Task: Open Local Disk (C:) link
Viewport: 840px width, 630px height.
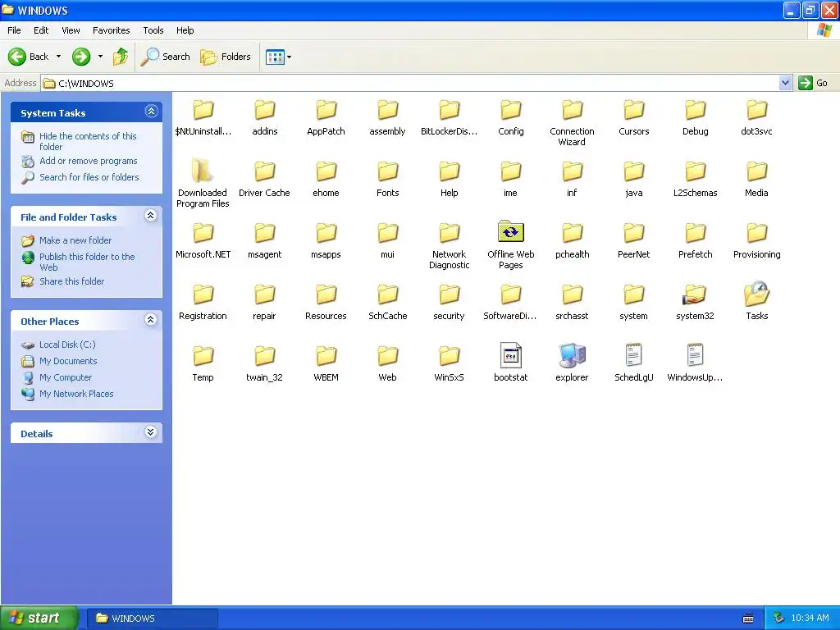Action: (67, 345)
